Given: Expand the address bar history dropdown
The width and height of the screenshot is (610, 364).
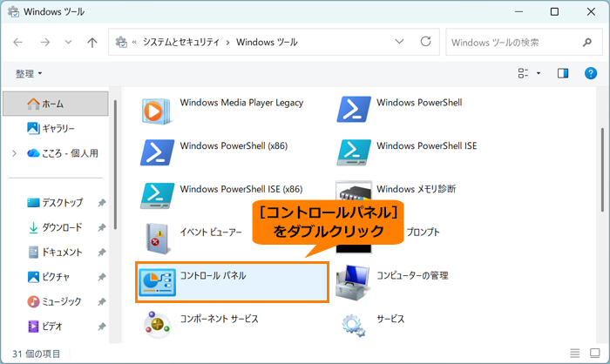Looking at the screenshot, I should 399,42.
